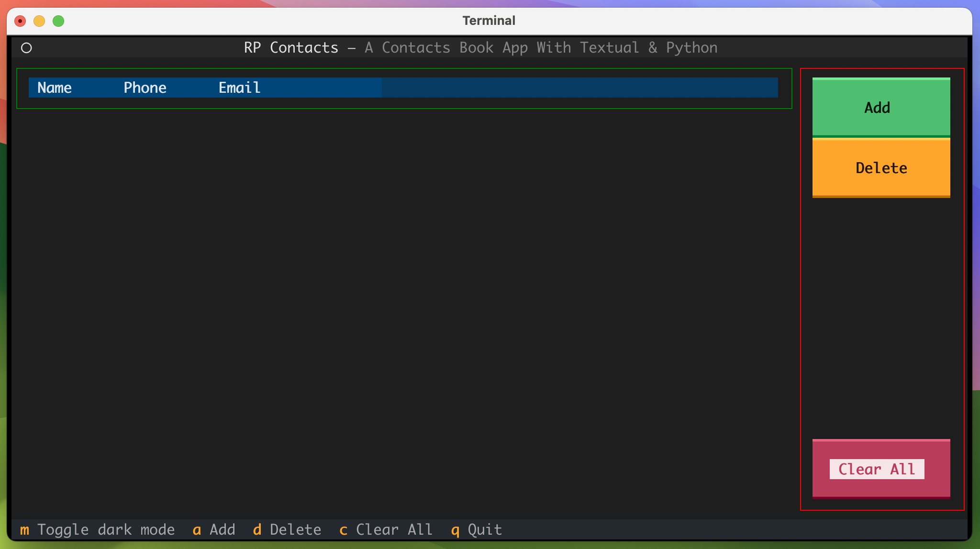Viewport: 980px width, 549px height.
Task: Click the 'd Delete' footer shortcut
Action: tap(287, 530)
